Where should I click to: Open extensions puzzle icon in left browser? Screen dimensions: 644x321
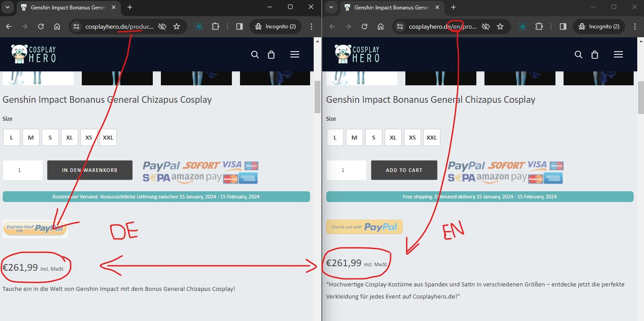click(215, 26)
